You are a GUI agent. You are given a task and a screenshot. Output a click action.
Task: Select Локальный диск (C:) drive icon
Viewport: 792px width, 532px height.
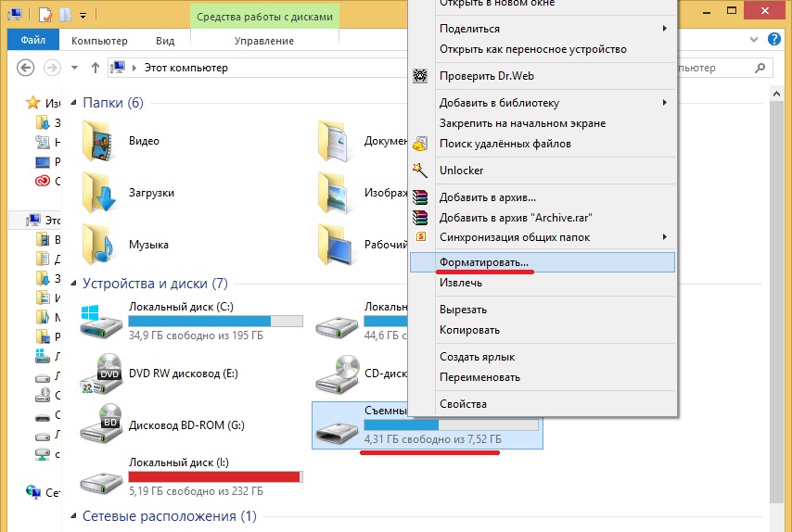click(101, 322)
